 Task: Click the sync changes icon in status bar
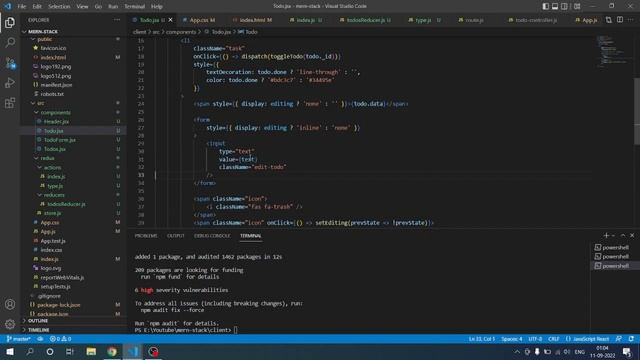coord(40,339)
